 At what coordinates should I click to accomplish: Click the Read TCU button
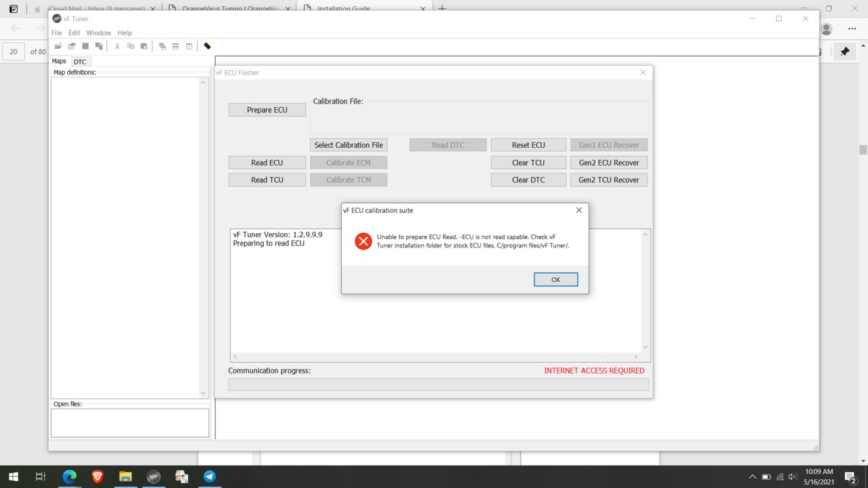(x=267, y=180)
